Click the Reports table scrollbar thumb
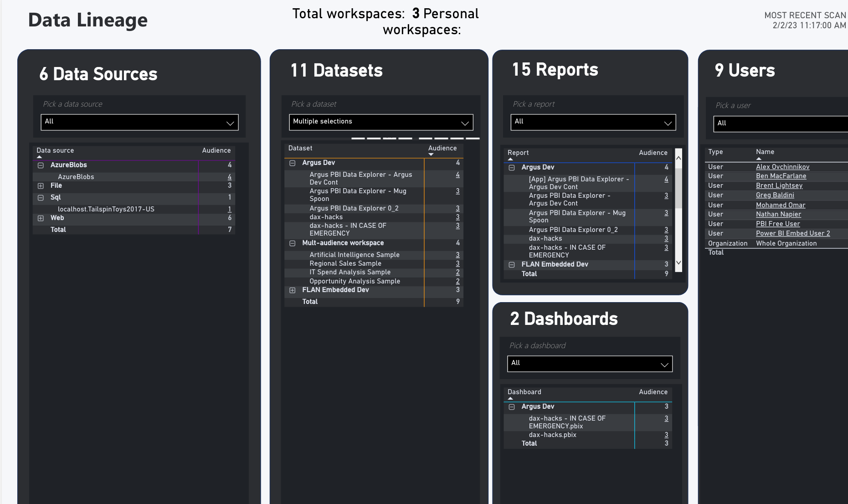848x504 pixels. [x=678, y=188]
